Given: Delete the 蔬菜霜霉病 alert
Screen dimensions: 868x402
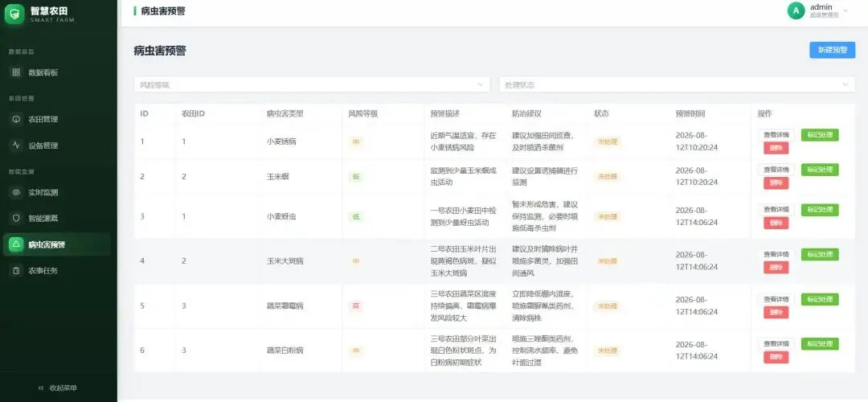Looking at the screenshot, I should (x=776, y=312).
